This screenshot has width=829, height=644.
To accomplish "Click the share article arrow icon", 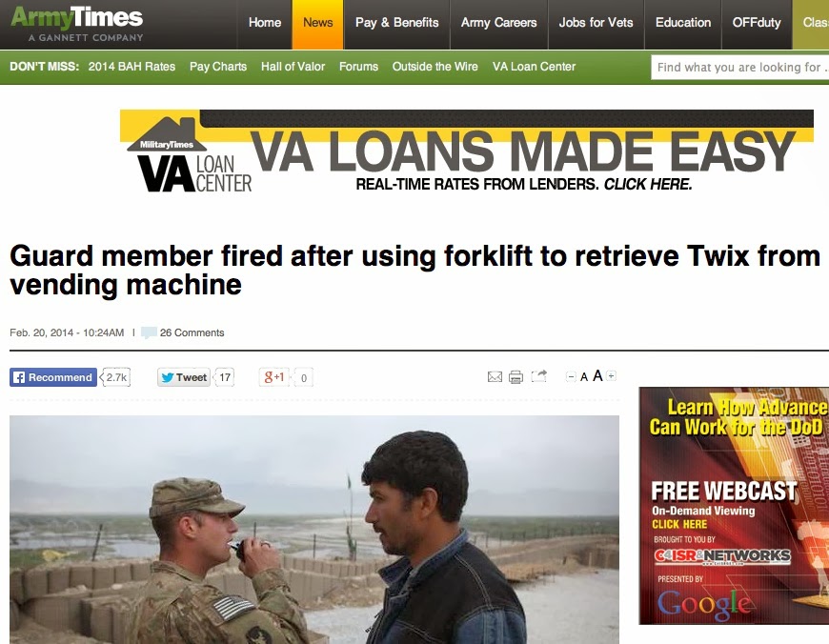I will click(538, 376).
